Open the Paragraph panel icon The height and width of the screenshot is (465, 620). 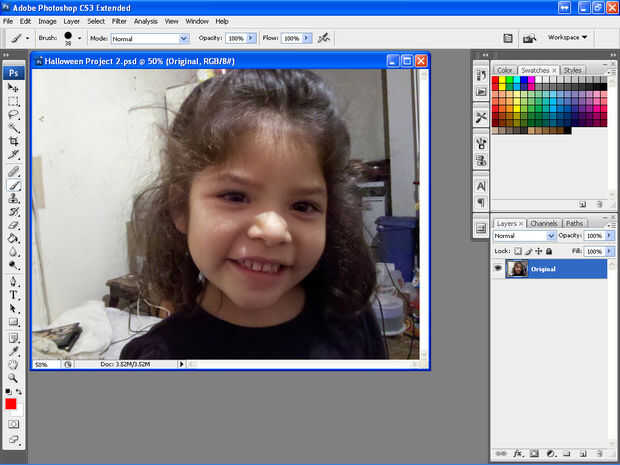[x=481, y=202]
